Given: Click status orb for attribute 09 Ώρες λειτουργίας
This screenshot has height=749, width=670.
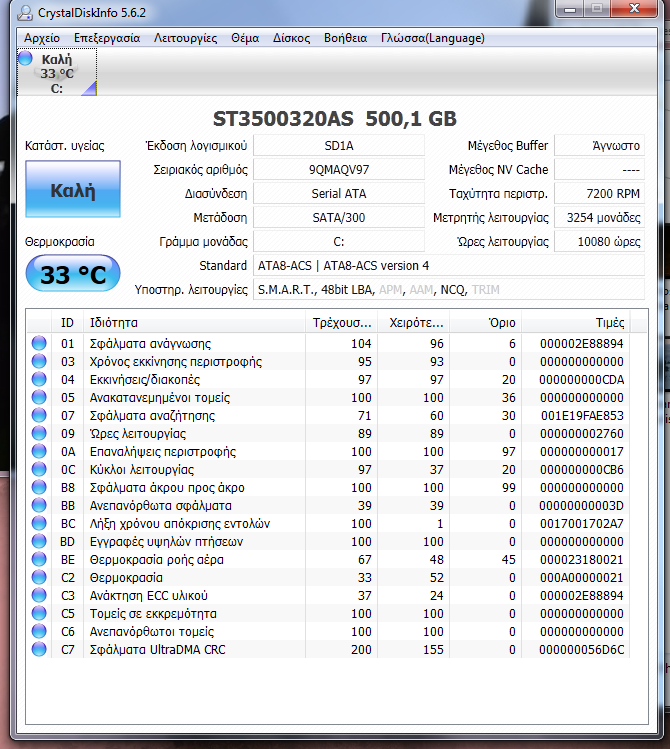Looking at the screenshot, I should pos(39,433).
